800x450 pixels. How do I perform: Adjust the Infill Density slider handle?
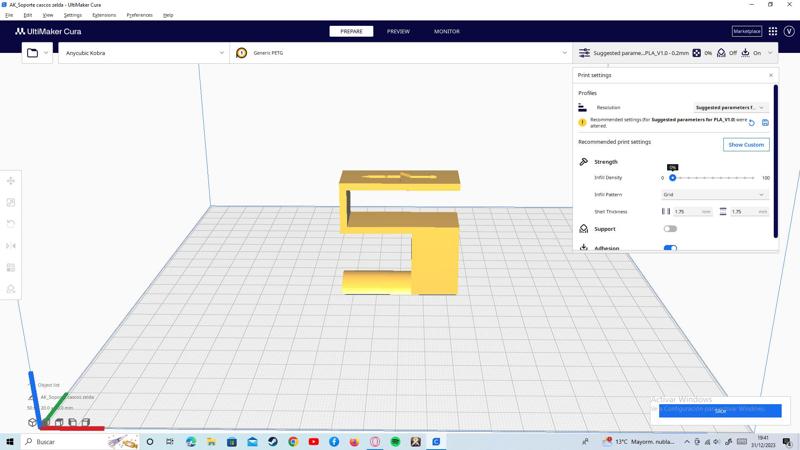pos(672,178)
